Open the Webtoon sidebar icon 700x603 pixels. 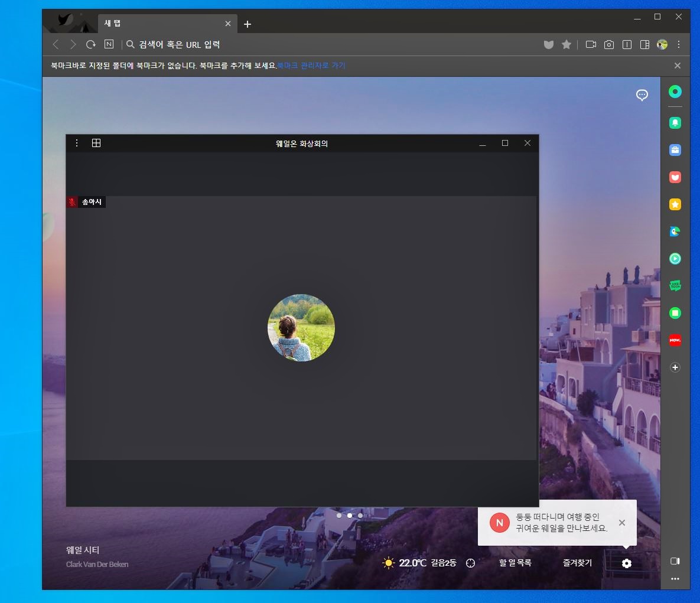(675, 286)
